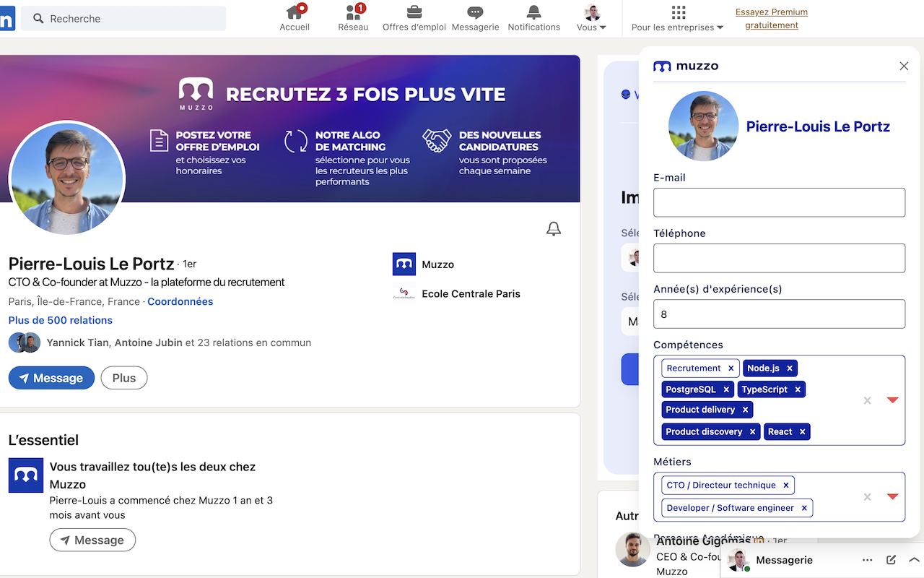The height and width of the screenshot is (578, 924).
Task: Open Messagerie overlay options (three dots)
Action: click(x=868, y=560)
